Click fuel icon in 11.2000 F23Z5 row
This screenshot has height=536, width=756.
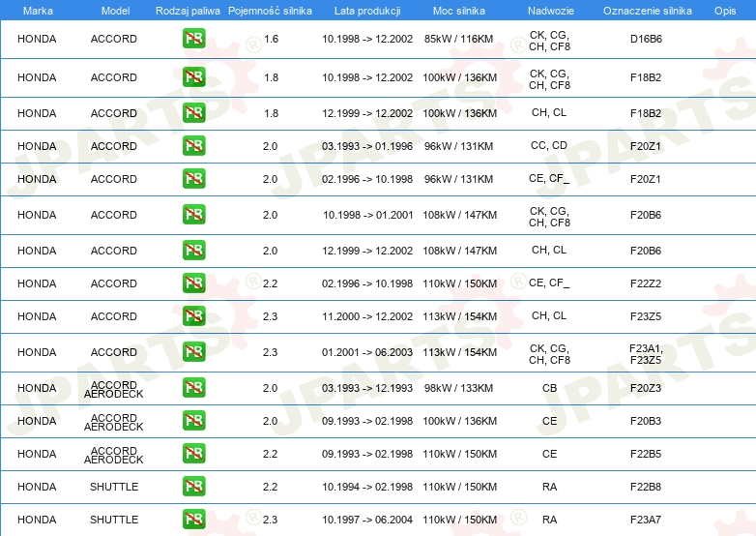pyautogui.click(x=193, y=316)
